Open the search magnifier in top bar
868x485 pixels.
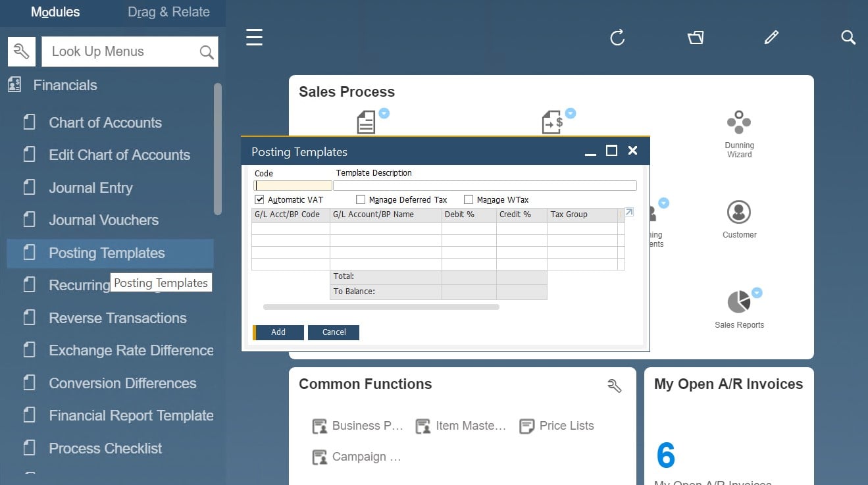[x=848, y=38]
